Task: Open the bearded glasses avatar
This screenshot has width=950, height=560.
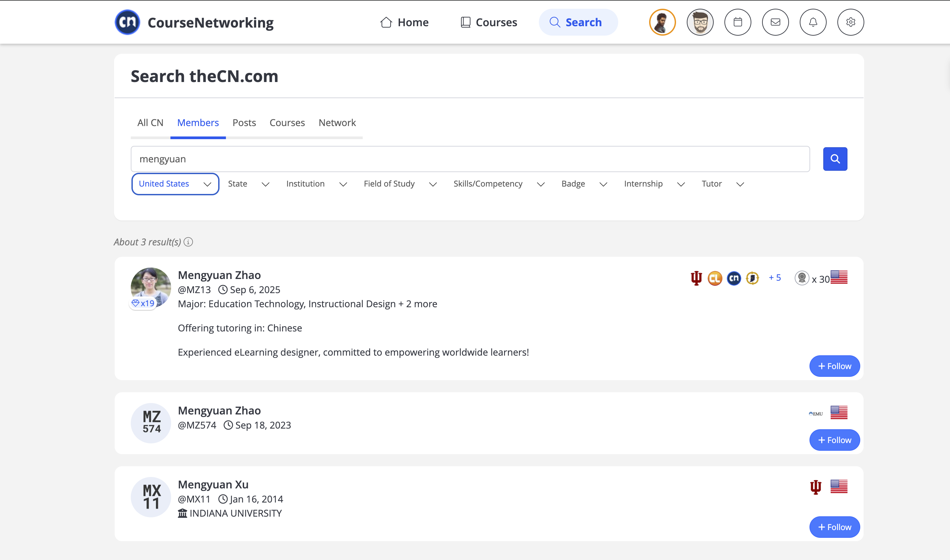Action: 700,22
